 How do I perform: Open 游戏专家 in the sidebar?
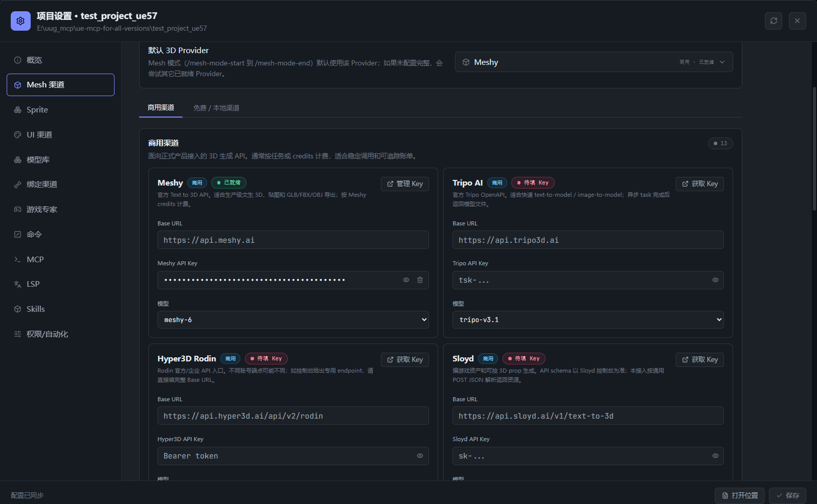click(60, 210)
